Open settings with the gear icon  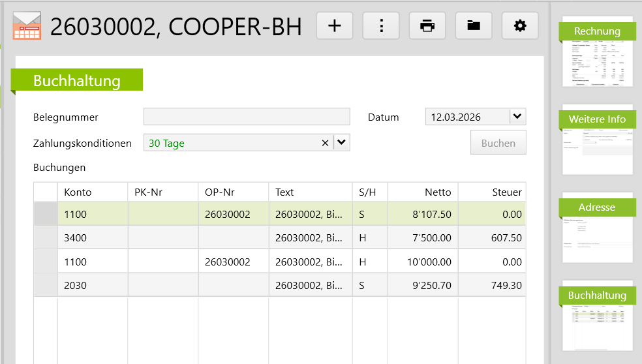click(520, 26)
